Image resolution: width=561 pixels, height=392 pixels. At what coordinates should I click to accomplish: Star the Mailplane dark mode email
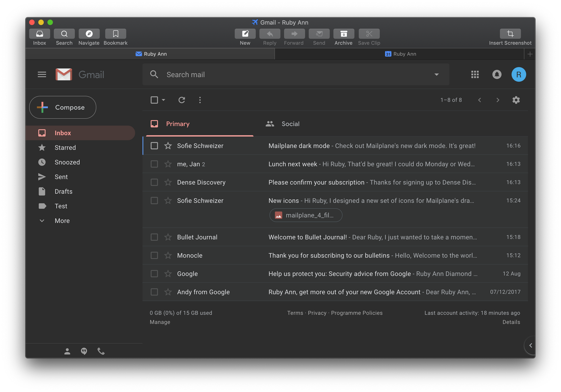pos(168,146)
